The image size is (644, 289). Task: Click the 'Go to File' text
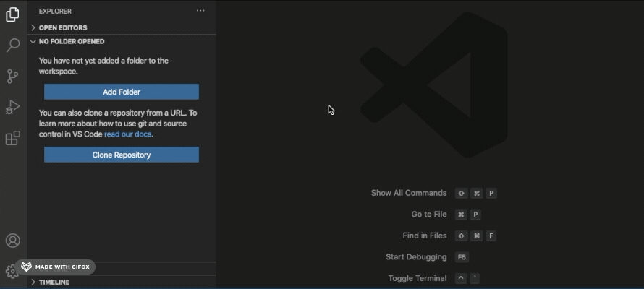[x=429, y=214]
